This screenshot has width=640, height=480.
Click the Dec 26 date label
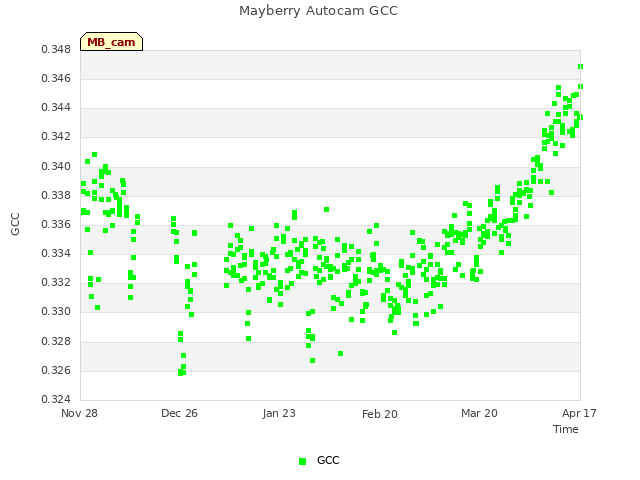point(179,413)
